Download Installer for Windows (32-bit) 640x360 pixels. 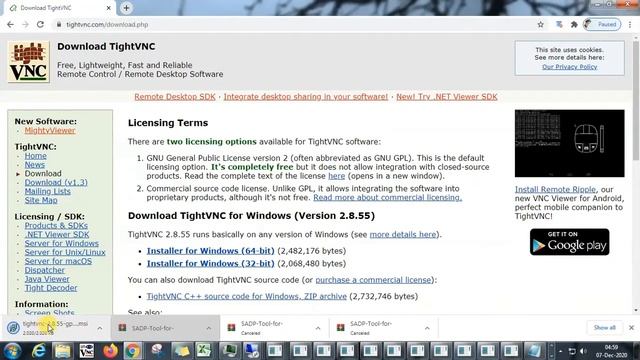211,264
